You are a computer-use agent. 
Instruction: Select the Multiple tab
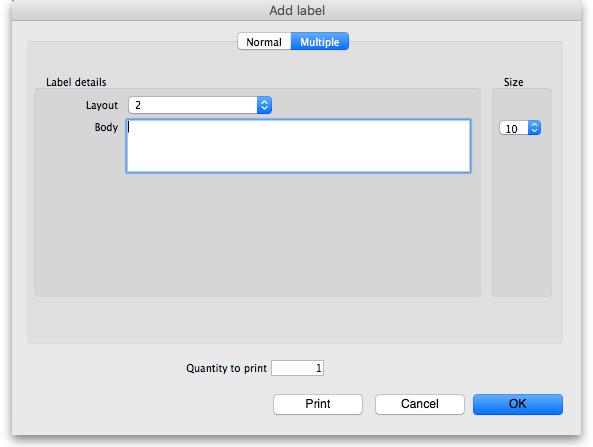point(320,42)
